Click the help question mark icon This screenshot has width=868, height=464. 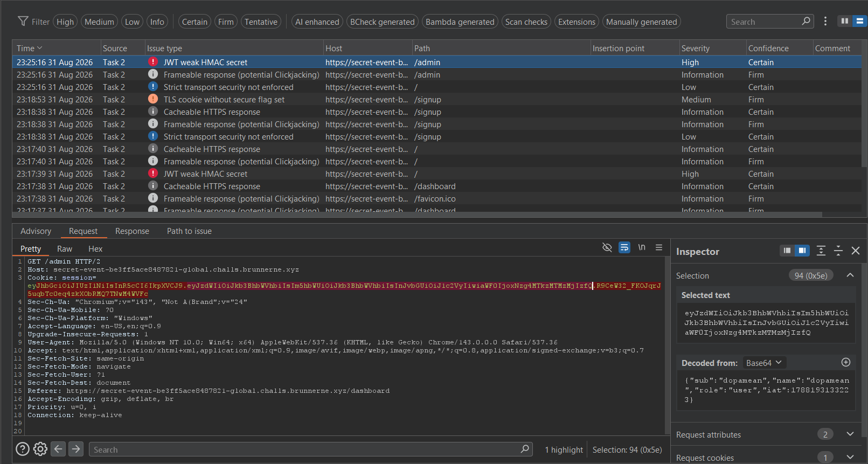point(23,449)
